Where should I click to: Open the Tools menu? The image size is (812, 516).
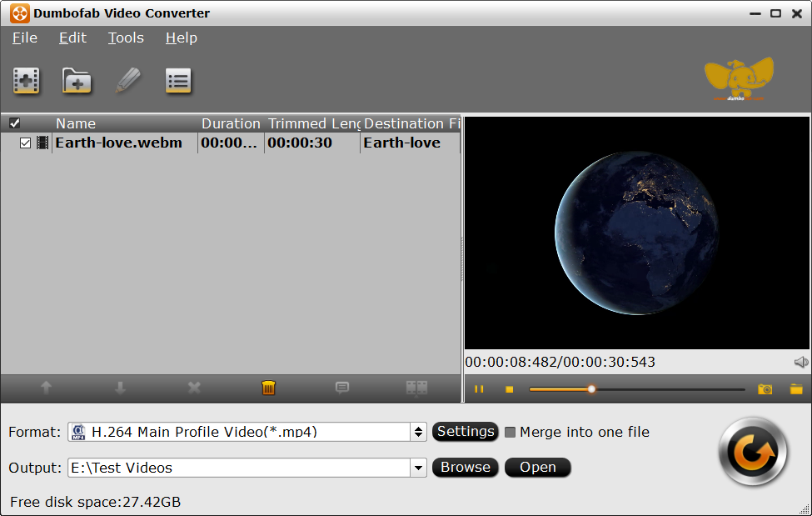pos(126,38)
